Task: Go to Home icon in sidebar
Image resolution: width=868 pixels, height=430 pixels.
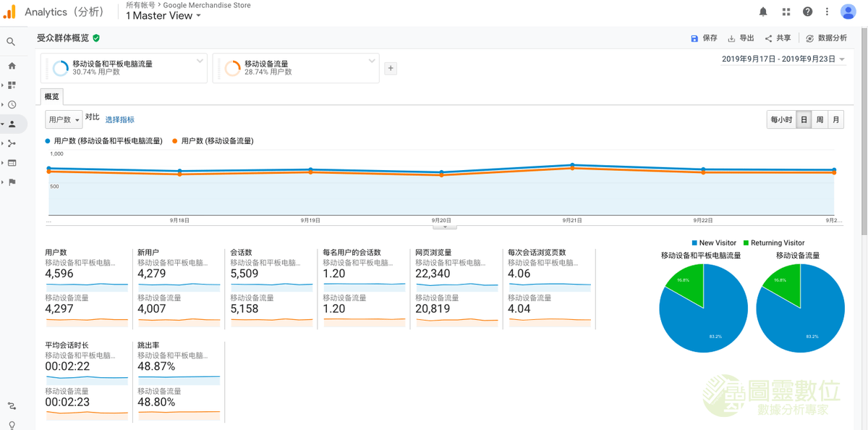Action: click(x=12, y=66)
